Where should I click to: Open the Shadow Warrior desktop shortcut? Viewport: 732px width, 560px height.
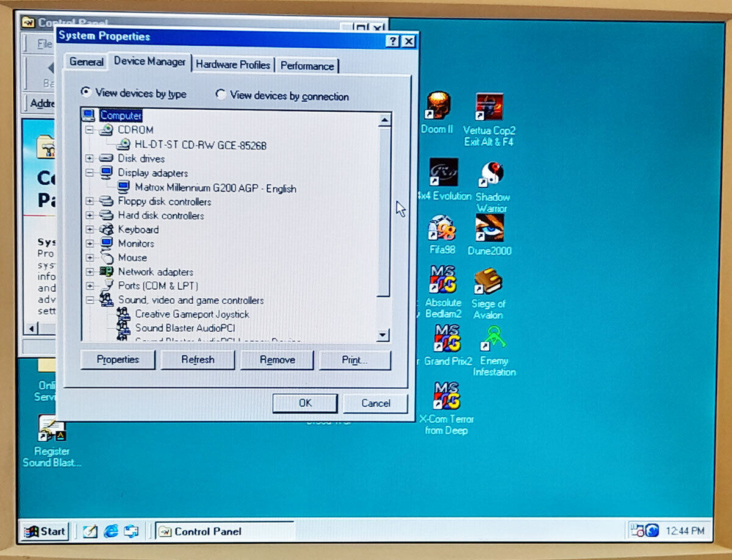point(491,174)
